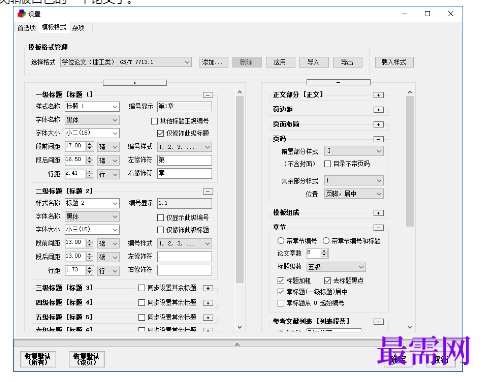Click the 左修饰符 field in 二级标题 section

184,257
